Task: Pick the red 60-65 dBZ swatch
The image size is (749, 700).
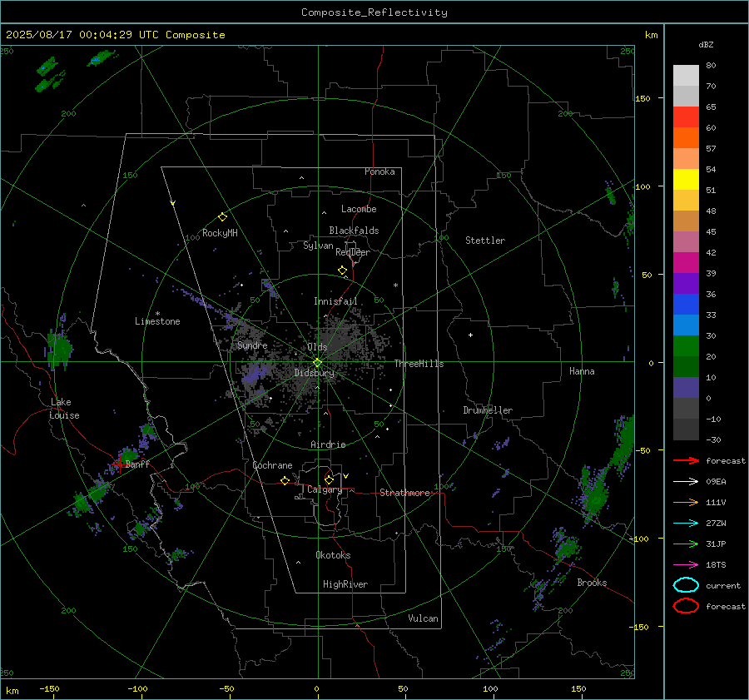Action: point(686,117)
